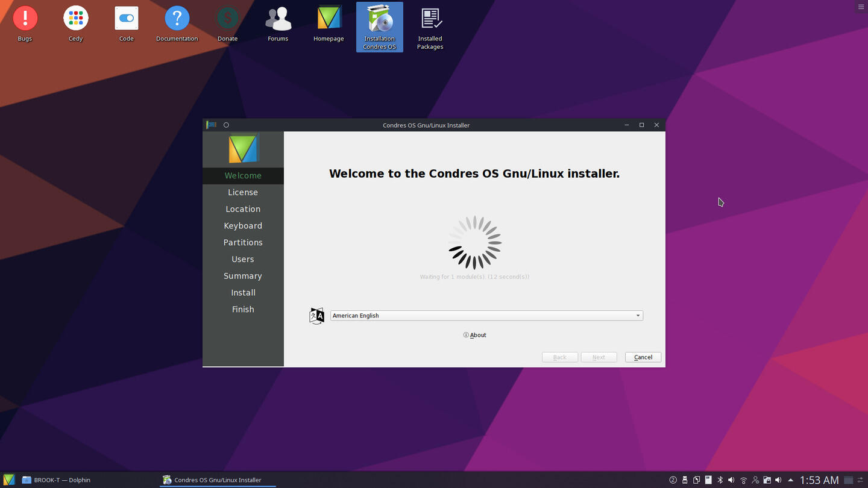Viewport: 868px width, 488px height.
Task: Select the Install step in the sidebar
Action: (243, 293)
